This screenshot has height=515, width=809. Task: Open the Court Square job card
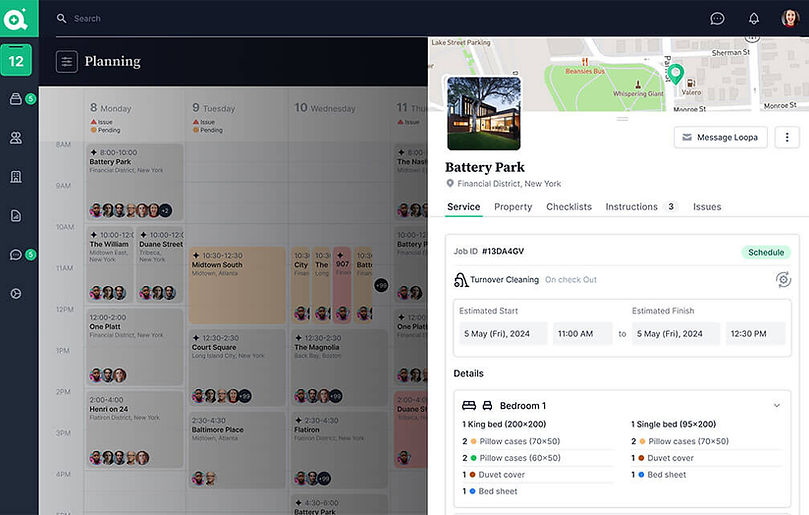pyautogui.click(x=237, y=367)
